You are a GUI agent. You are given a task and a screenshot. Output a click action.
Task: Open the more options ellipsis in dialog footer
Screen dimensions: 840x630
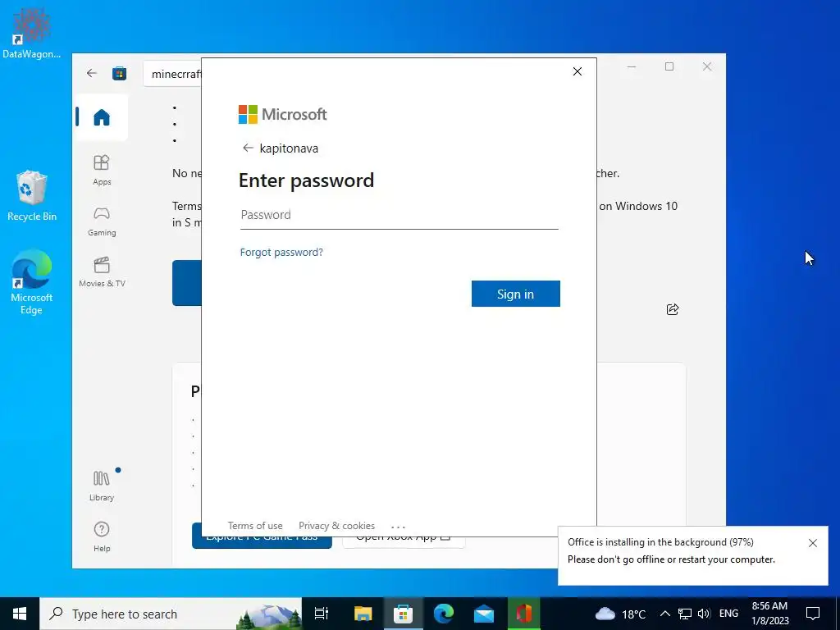pos(398,527)
